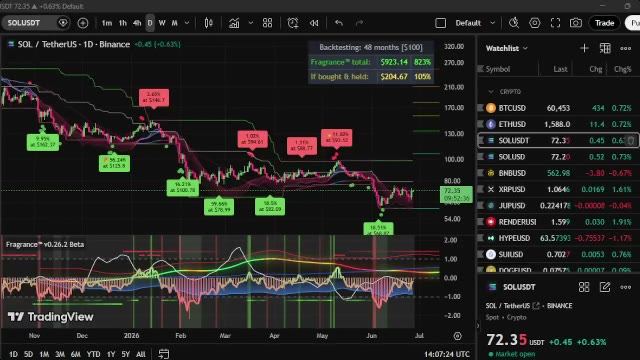Screen dimensions: 640x360
Task: Open the Default layout name dropdown
Action: [x=468, y=23]
